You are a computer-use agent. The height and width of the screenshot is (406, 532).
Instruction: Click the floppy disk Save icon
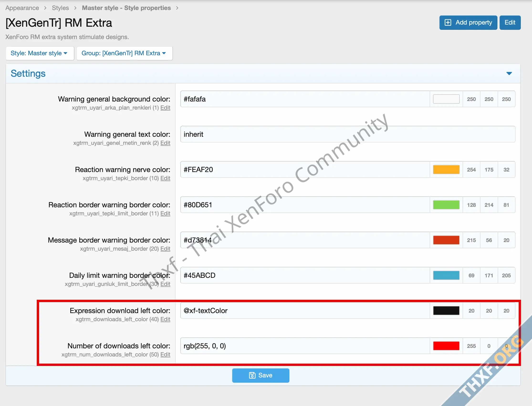tap(252, 375)
